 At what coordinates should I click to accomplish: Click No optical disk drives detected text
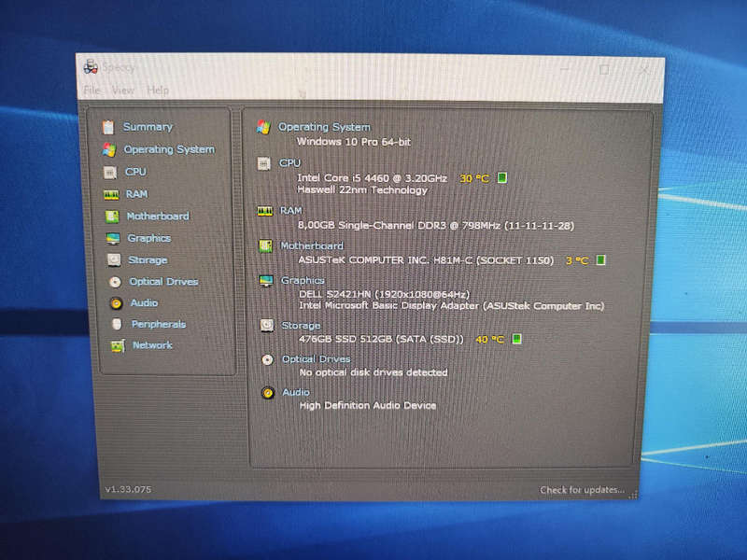[373, 372]
